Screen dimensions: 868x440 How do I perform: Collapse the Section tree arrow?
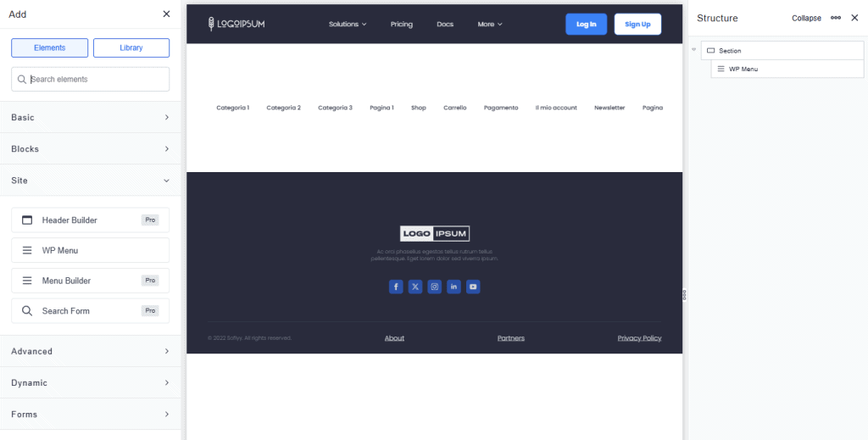coord(693,50)
